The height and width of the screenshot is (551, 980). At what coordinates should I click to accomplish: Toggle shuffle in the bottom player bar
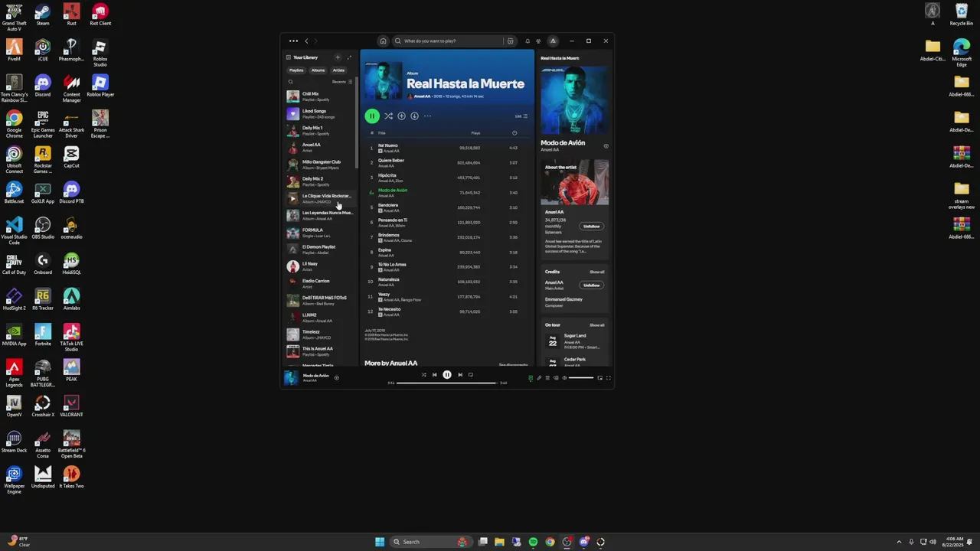[x=423, y=375]
